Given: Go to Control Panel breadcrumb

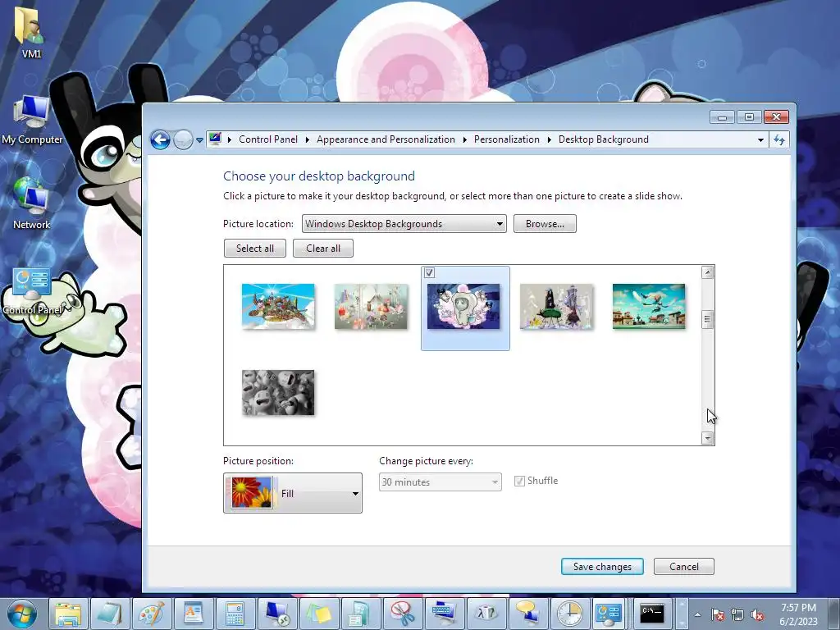Looking at the screenshot, I should [268, 139].
